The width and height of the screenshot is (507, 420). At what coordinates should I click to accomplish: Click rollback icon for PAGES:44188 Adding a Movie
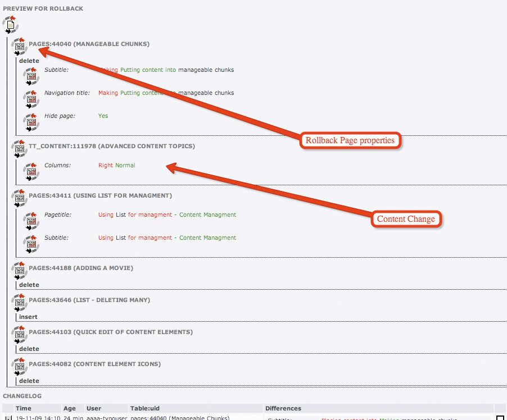coord(19,271)
